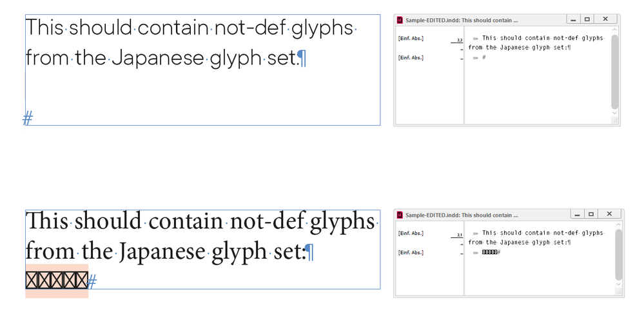
Task: Maximize the upper Sample-EDITED.indd story editor
Action: [x=587, y=19]
